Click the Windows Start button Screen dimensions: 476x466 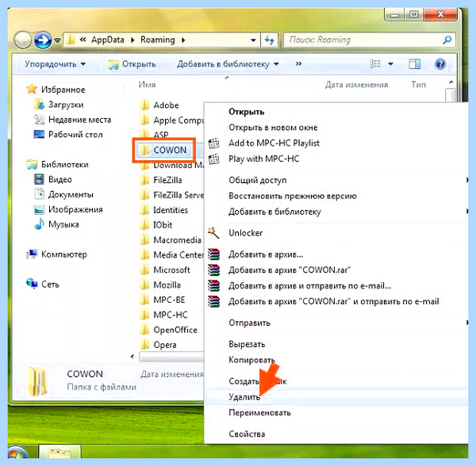pyautogui.click(x=17, y=453)
